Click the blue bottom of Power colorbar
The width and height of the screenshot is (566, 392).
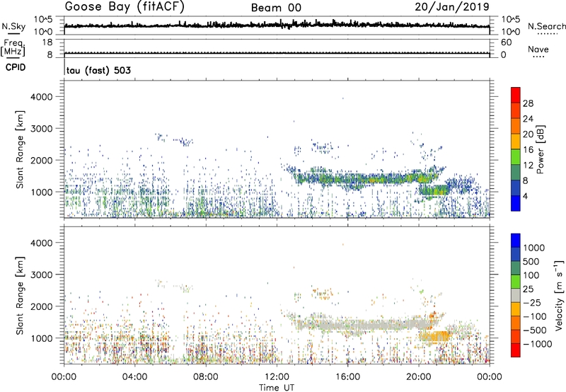click(516, 204)
